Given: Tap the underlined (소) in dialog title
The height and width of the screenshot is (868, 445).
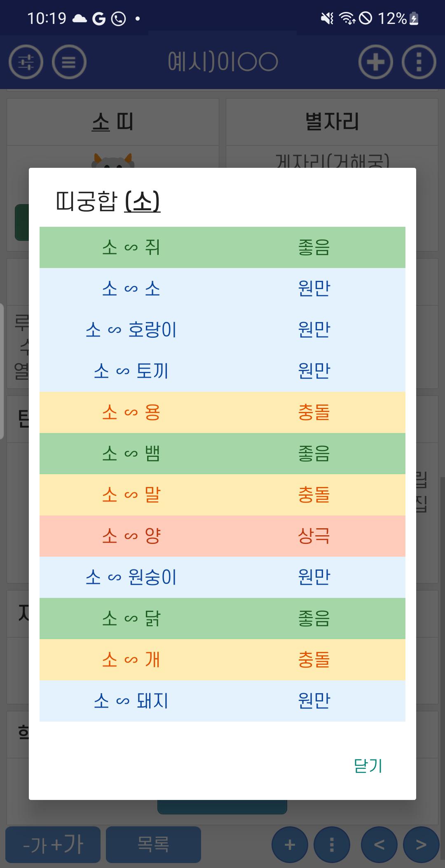Looking at the screenshot, I should [142, 202].
